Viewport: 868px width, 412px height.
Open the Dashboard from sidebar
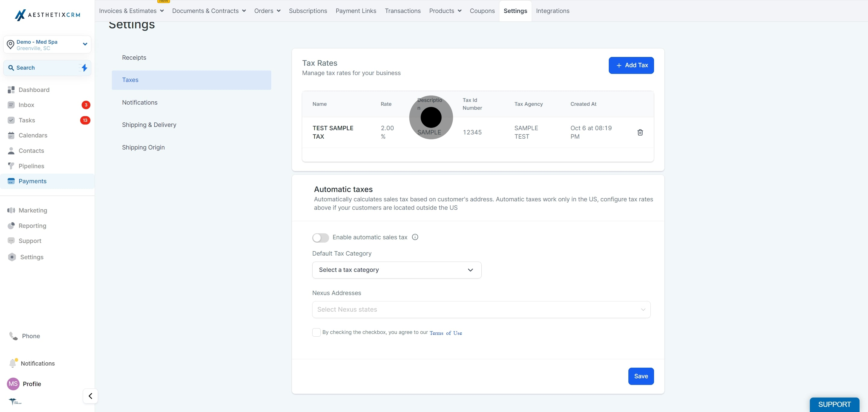click(34, 90)
